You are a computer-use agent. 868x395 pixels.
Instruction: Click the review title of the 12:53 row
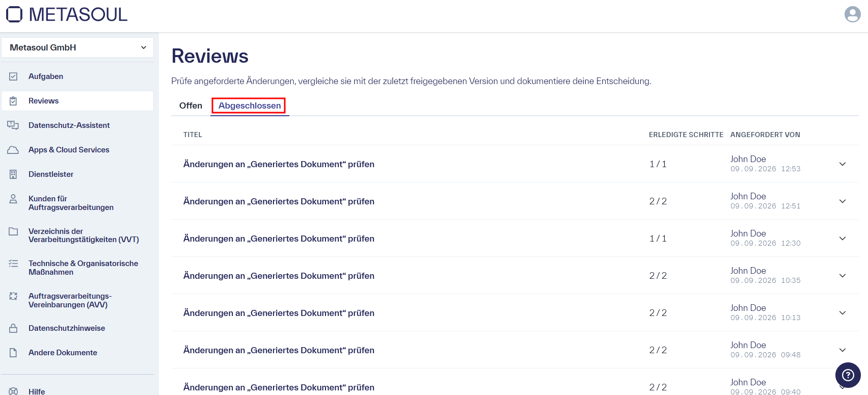(279, 164)
